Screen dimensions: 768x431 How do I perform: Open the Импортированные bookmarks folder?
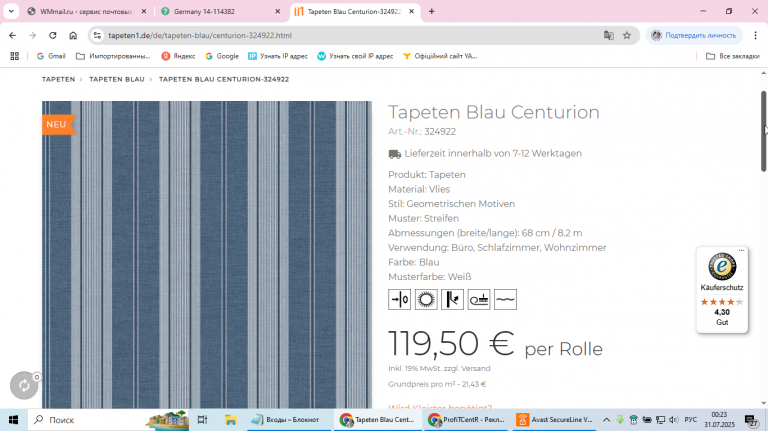[x=113, y=56]
